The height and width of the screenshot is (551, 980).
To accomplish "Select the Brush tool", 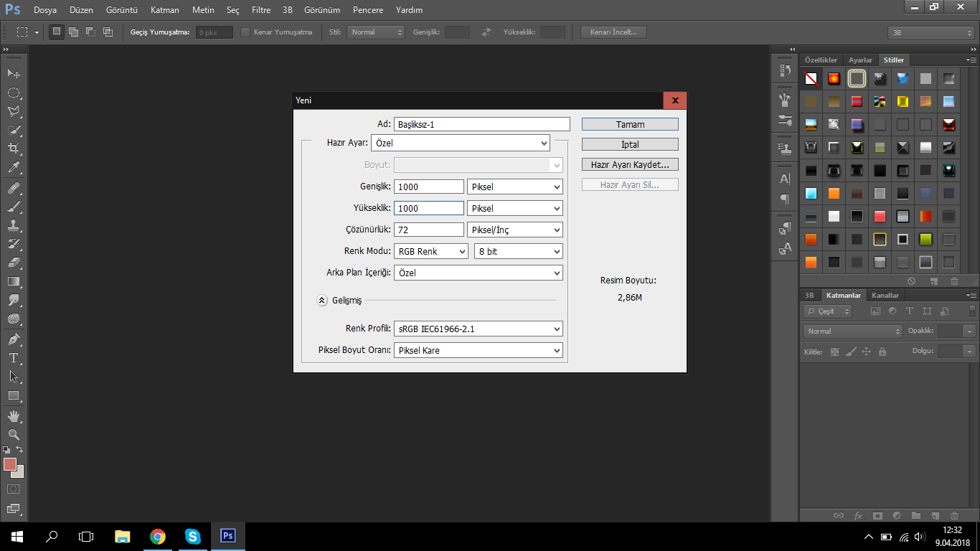I will (14, 207).
